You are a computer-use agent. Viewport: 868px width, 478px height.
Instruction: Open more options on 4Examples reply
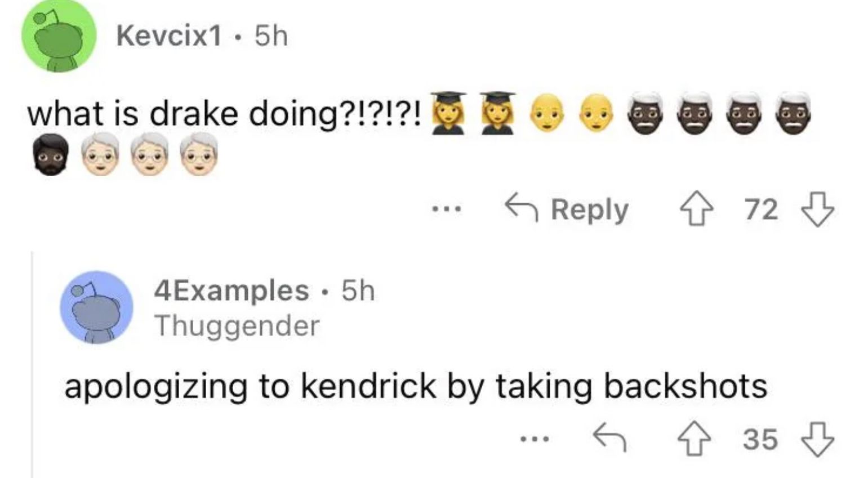[534, 439]
